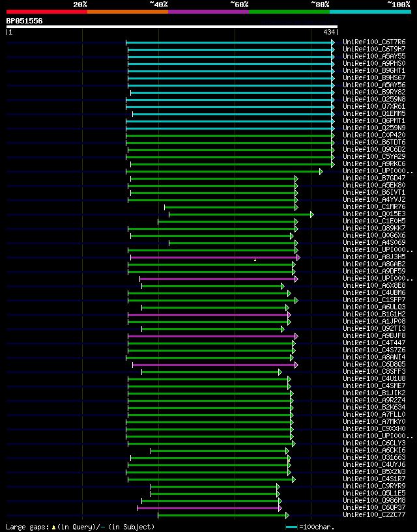Click the UniRef100_B1JIK2 hit name
This screenshot has width=417, height=532.
click(x=374, y=393)
